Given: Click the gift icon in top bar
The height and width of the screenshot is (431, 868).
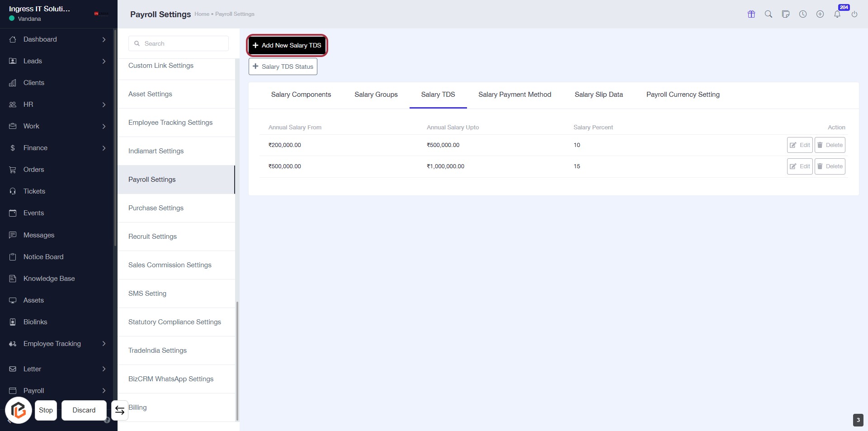Looking at the screenshot, I should pos(751,14).
